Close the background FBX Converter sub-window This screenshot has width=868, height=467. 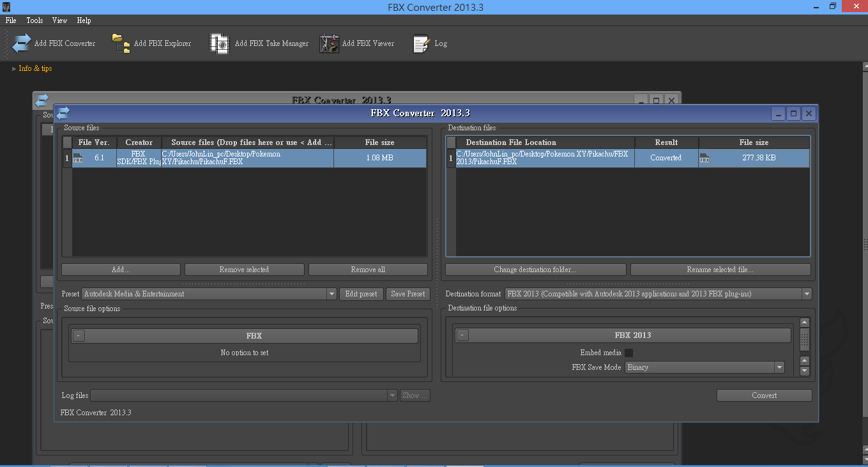click(671, 100)
